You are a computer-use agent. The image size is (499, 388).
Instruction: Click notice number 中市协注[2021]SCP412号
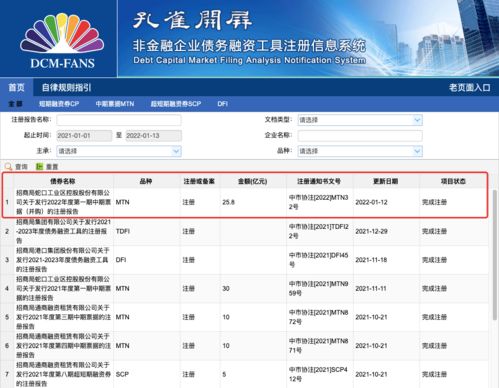click(x=318, y=374)
